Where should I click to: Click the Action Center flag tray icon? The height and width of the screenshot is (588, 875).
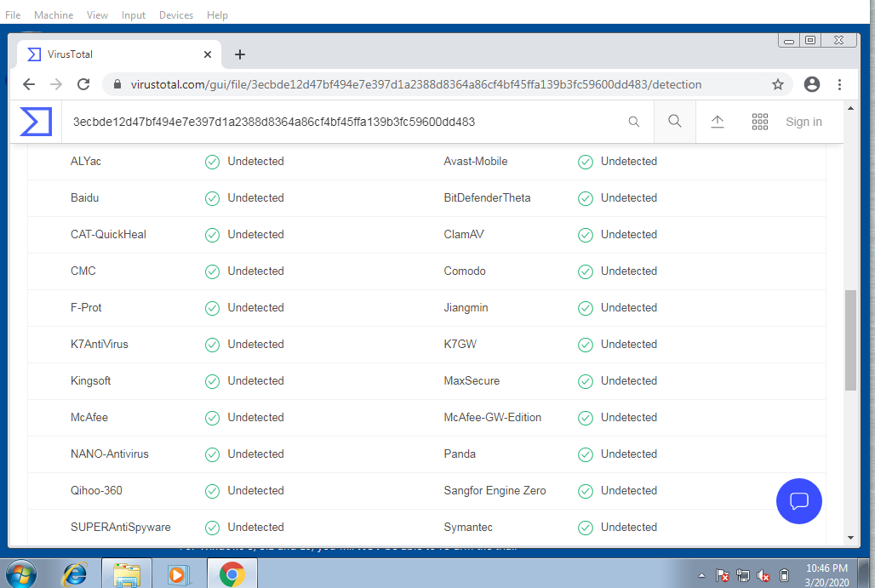click(722, 574)
